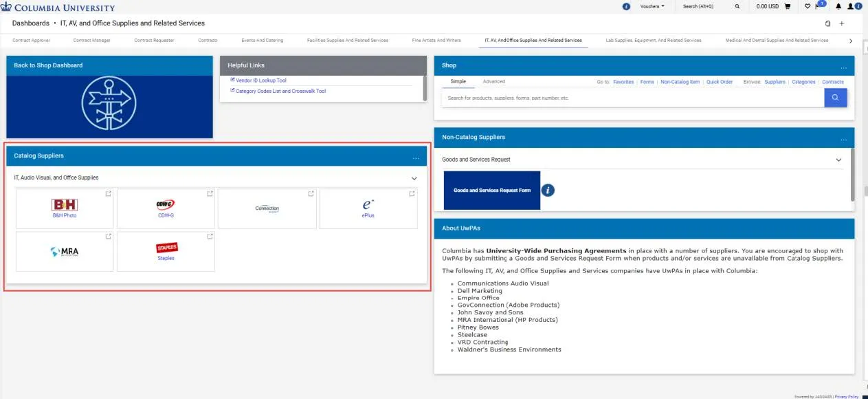Click info icon beside Goods and Services form
Viewport: 868px width, 399px height.
coord(548,191)
